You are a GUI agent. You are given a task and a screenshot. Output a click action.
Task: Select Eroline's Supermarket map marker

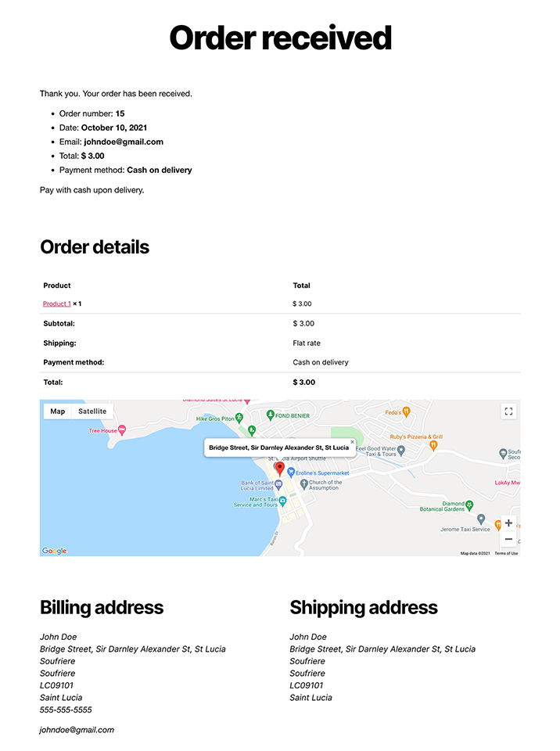click(x=290, y=473)
